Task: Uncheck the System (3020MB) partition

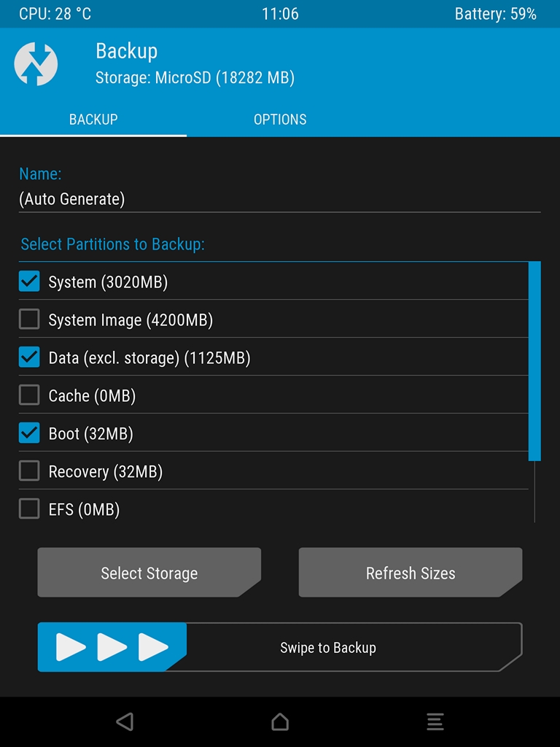Action: click(29, 282)
